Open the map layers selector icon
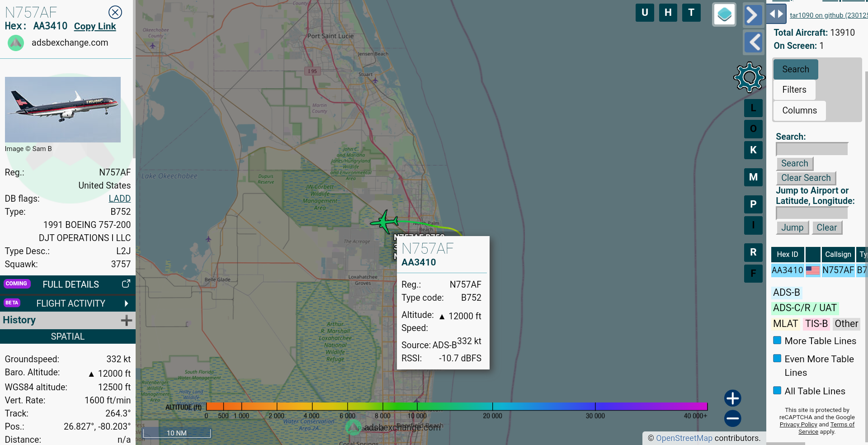The height and width of the screenshot is (445, 868). coord(724,14)
